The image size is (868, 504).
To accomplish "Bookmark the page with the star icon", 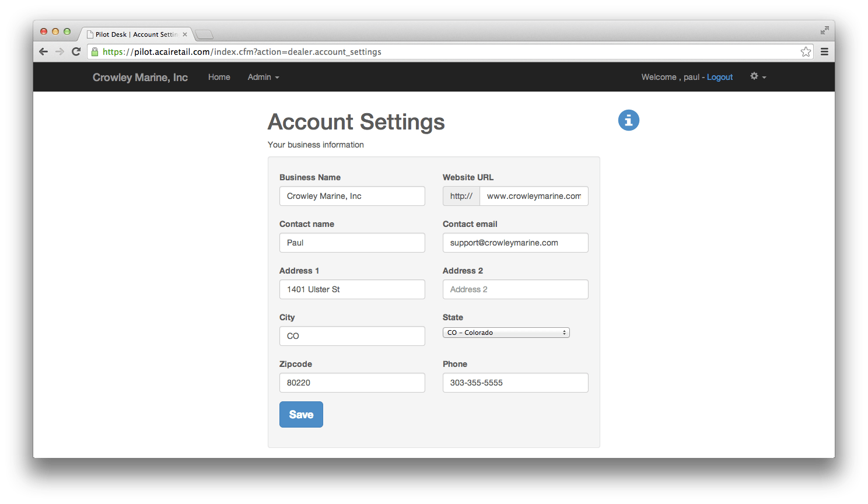I will pos(806,51).
